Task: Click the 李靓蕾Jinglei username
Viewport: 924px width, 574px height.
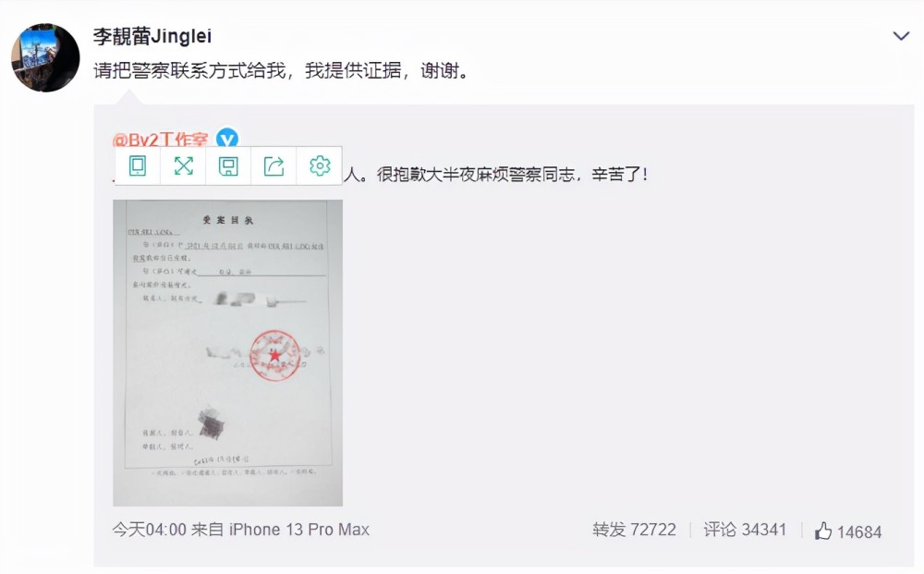Action: [152, 37]
